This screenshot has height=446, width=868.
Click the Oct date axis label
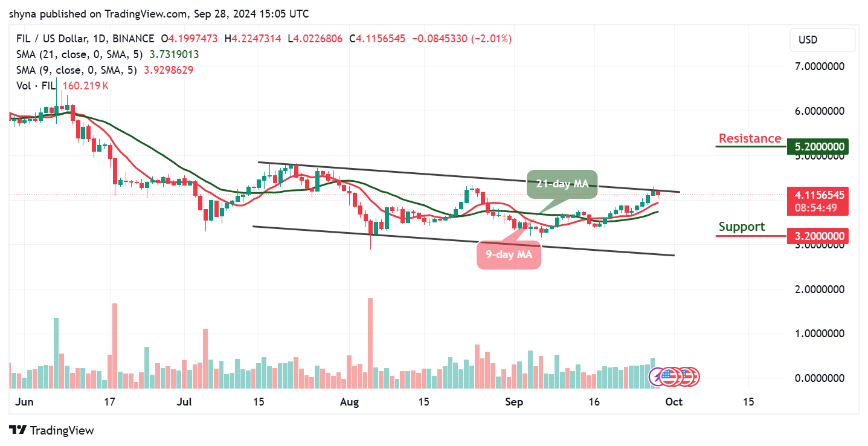point(674,401)
